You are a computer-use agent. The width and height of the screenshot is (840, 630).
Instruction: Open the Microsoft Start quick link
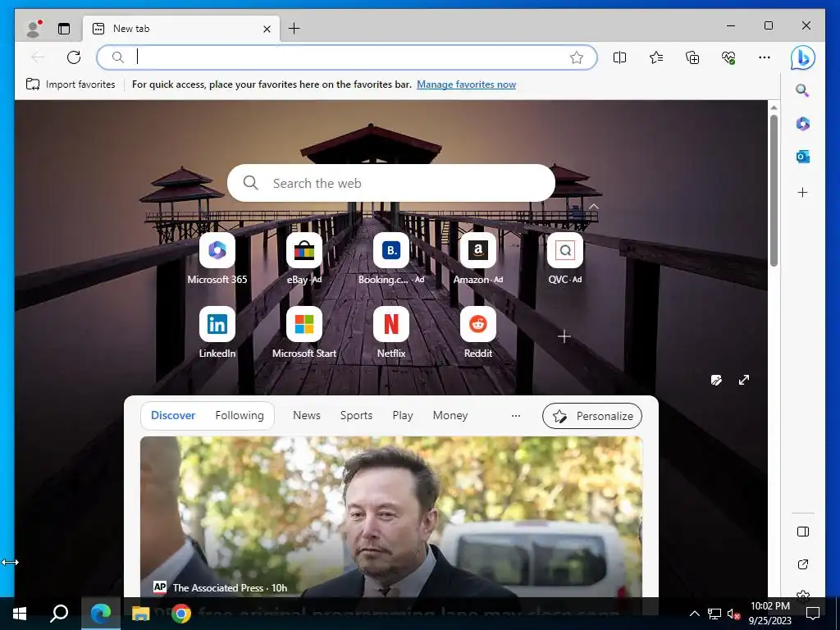pyautogui.click(x=304, y=333)
